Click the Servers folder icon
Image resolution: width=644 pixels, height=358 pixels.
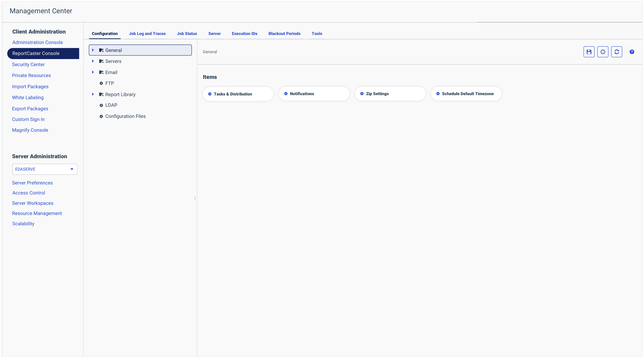tap(101, 61)
